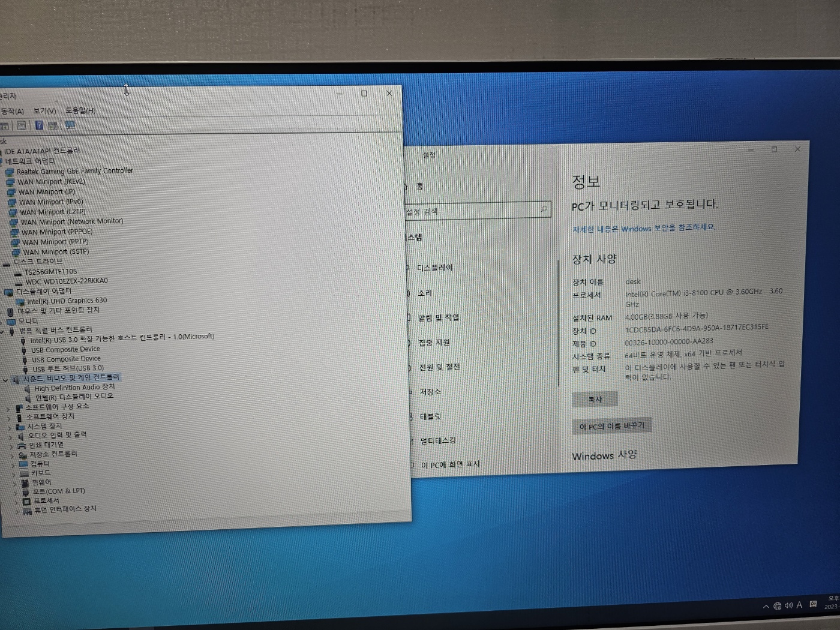Select the TS256GMTE110S disk drive
The image size is (840, 630).
tap(50, 272)
